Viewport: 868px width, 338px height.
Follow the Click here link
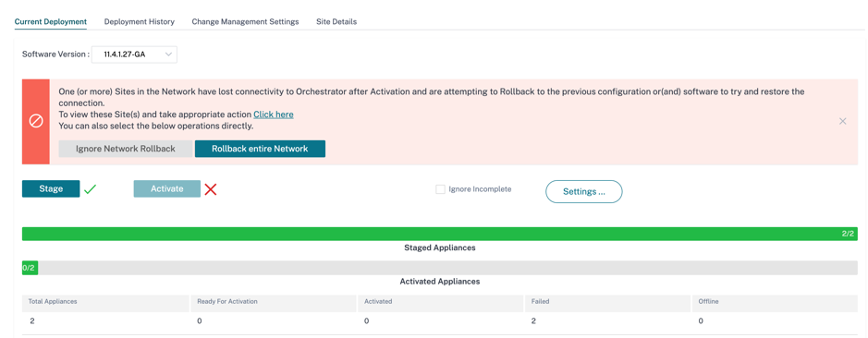(274, 115)
